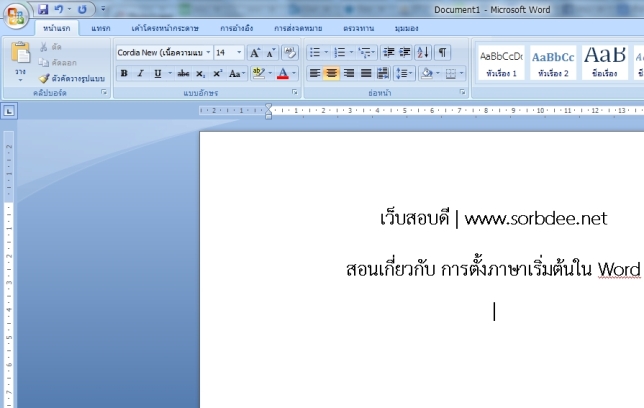Apply numbered list formatting
This screenshot has height=408, width=644.
click(340, 53)
